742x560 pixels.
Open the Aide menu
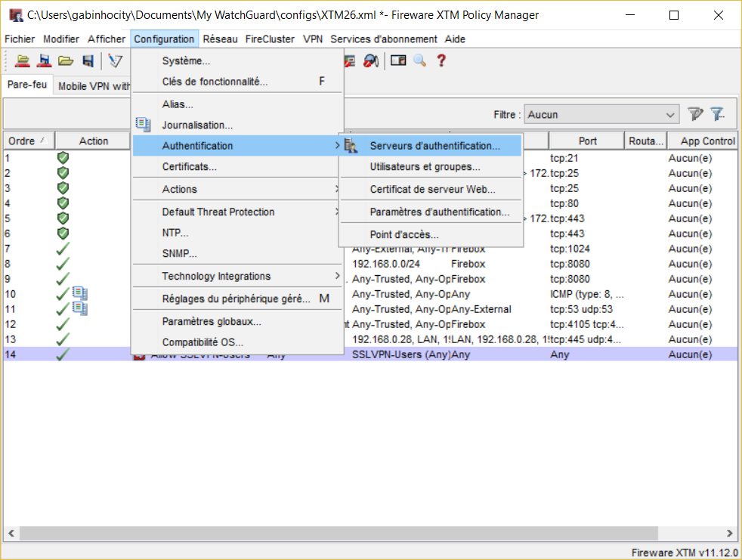[455, 39]
